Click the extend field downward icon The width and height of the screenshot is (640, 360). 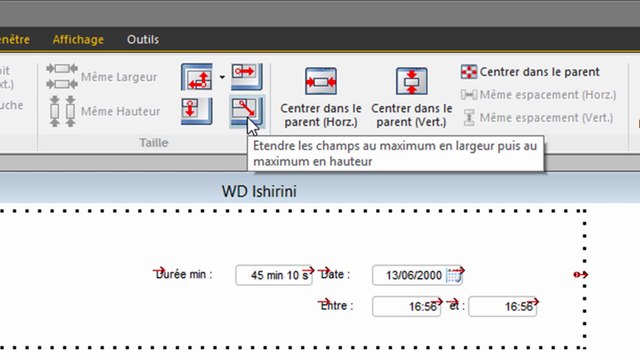(x=197, y=111)
